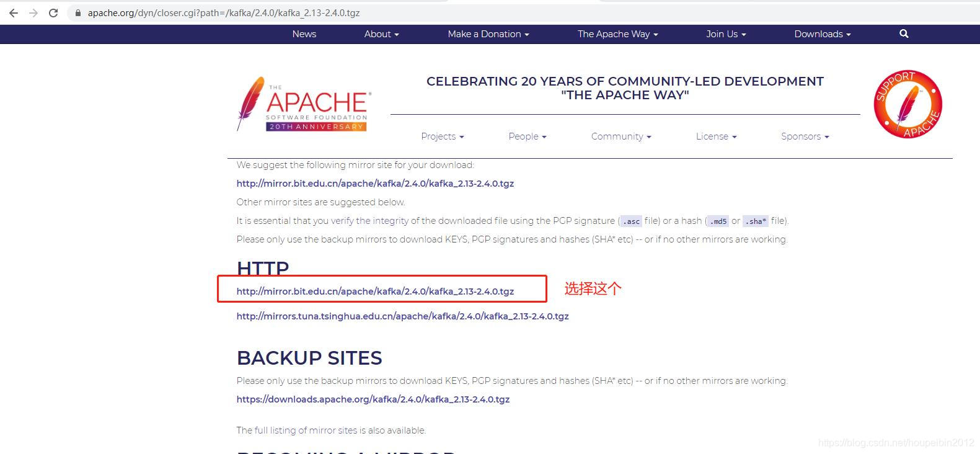This screenshot has width=980, height=454.
Task: Click the browser forward arrow
Action: click(33, 13)
